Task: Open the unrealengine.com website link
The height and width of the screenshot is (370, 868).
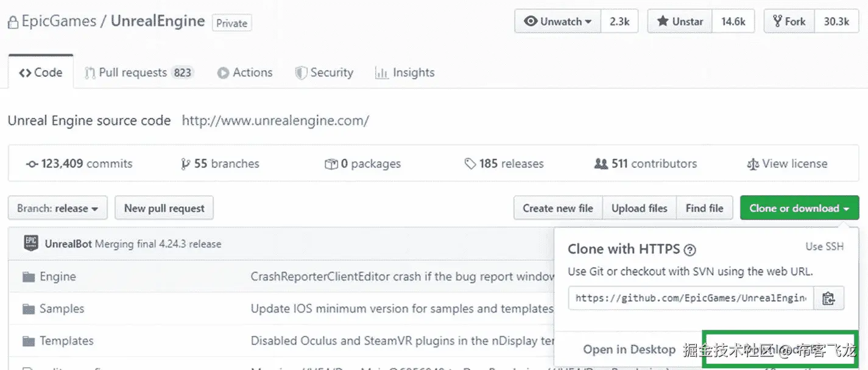Action: click(275, 120)
